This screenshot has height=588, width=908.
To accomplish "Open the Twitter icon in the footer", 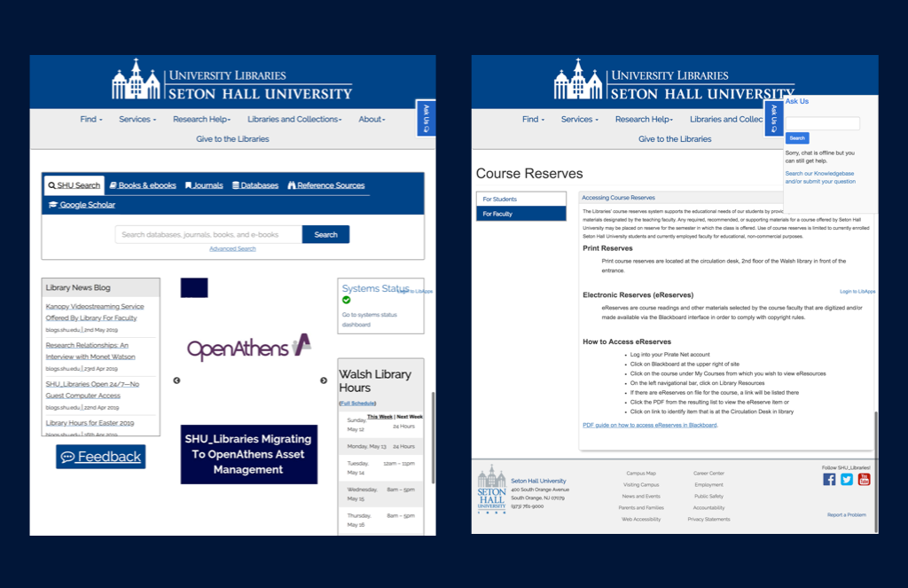I will click(x=847, y=479).
